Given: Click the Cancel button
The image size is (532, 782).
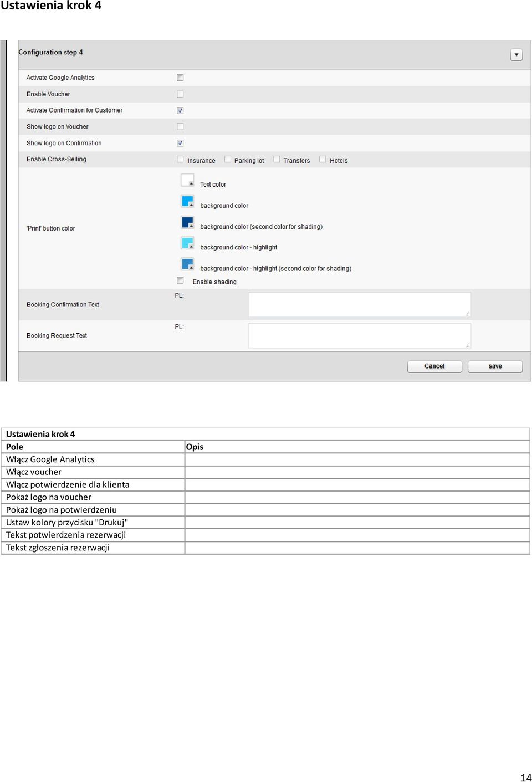Looking at the screenshot, I should tap(434, 366).
